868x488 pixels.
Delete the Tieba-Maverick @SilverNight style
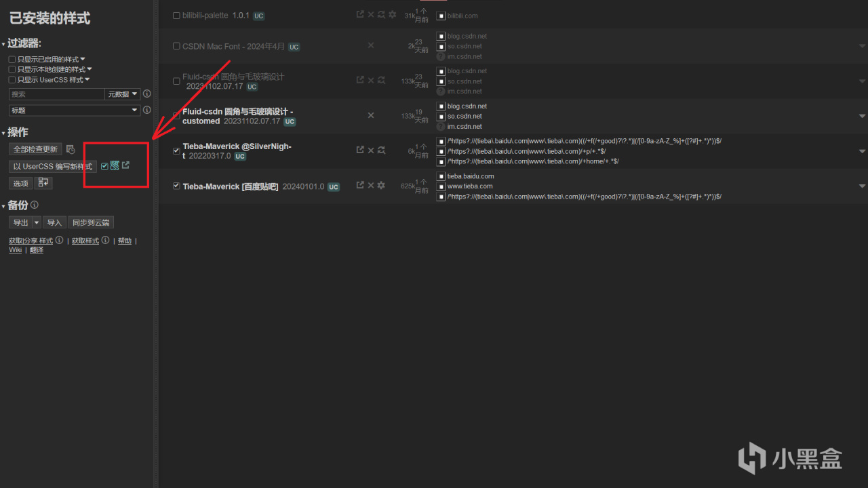371,150
